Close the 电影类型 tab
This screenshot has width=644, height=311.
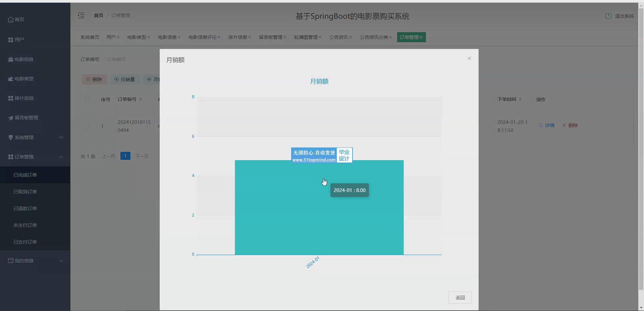[x=149, y=37]
